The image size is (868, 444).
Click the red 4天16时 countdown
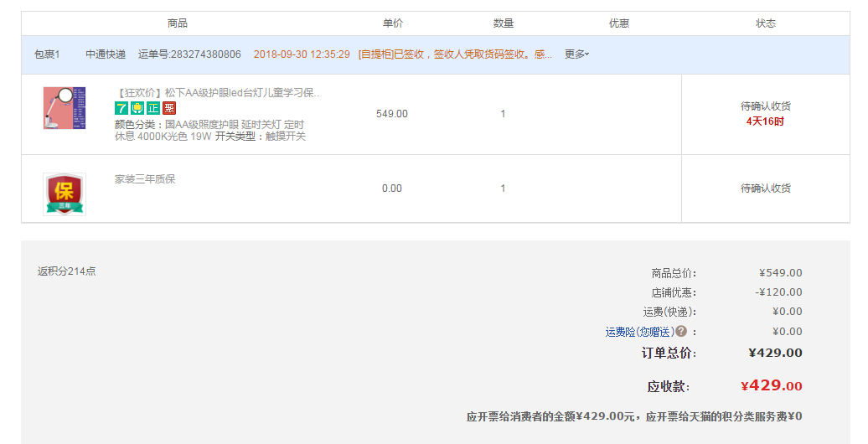tap(765, 121)
